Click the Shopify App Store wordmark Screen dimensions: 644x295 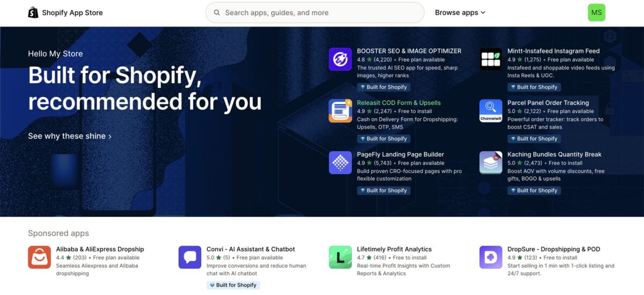coord(72,12)
